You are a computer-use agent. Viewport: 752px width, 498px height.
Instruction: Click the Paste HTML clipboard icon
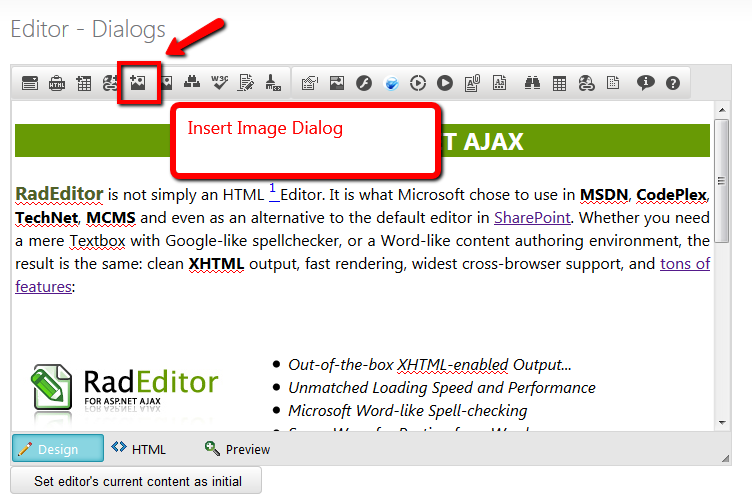pyautogui.click(x=57, y=83)
